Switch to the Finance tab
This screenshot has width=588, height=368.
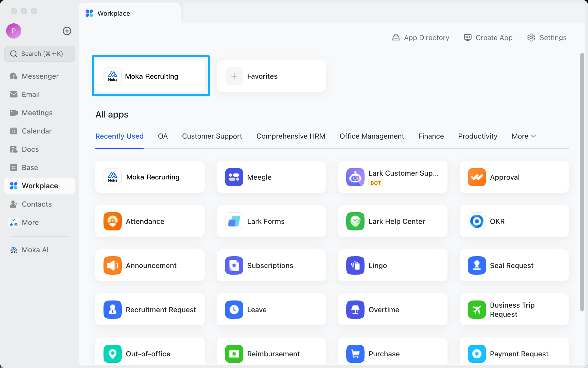point(431,136)
